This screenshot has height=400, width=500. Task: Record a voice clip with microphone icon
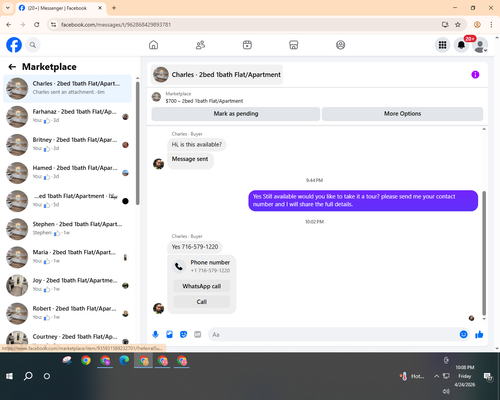pyautogui.click(x=155, y=334)
